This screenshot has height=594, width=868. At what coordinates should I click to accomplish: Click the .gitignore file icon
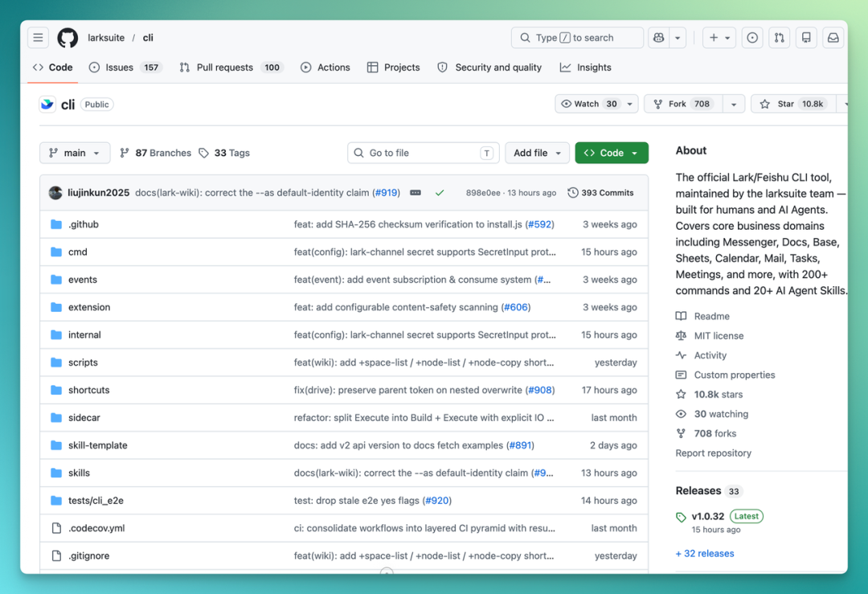56,555
